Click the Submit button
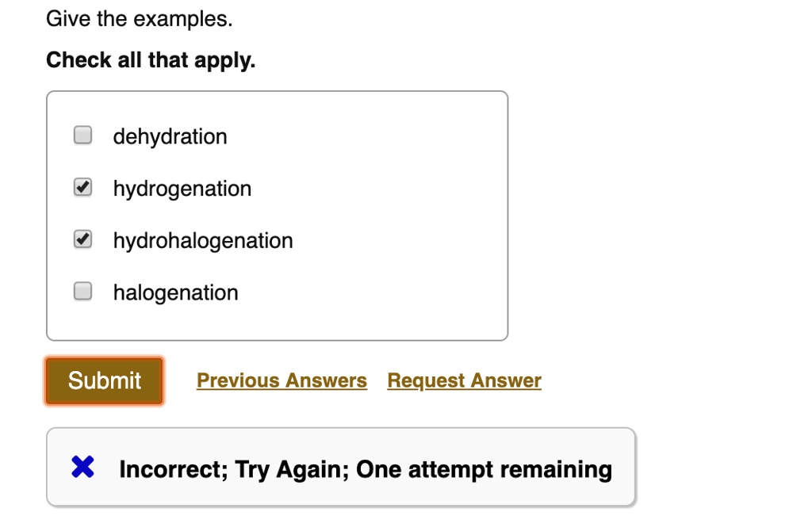Screen dimensions: 812x531 pos(103,380)
